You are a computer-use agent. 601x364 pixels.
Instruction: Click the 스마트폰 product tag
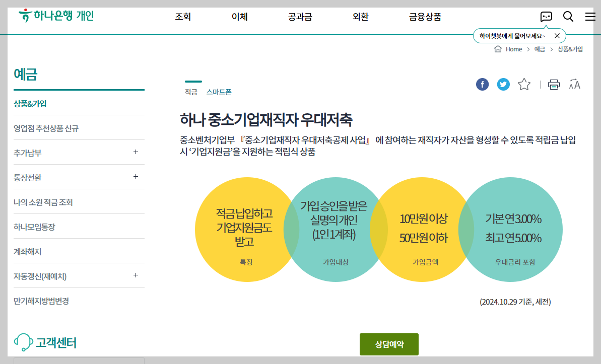click(x=219, y=92)
